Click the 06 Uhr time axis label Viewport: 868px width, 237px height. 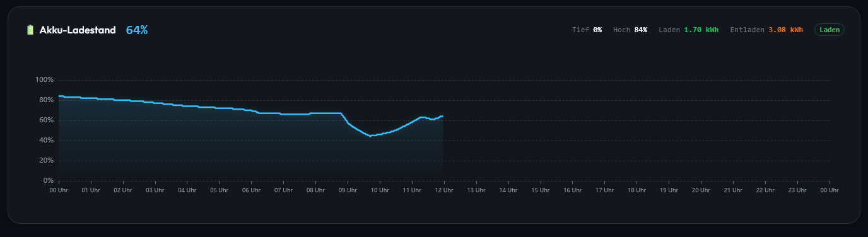point(251,190)
